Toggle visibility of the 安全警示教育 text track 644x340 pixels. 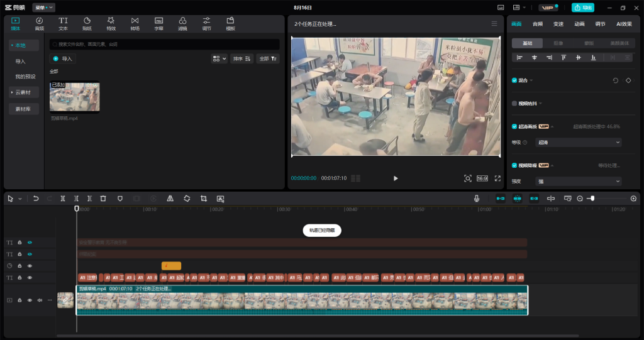click(x=30, y=243)
